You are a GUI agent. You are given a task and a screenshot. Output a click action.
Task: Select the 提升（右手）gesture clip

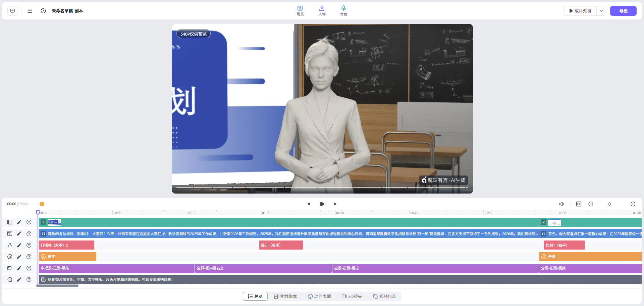coord(281,245)
